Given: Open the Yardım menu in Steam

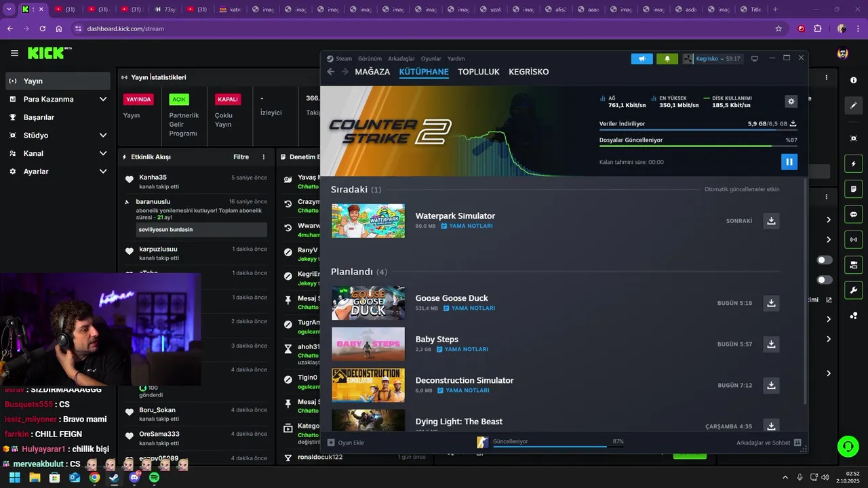Looking at the screenshot, I should coord(456,59).
